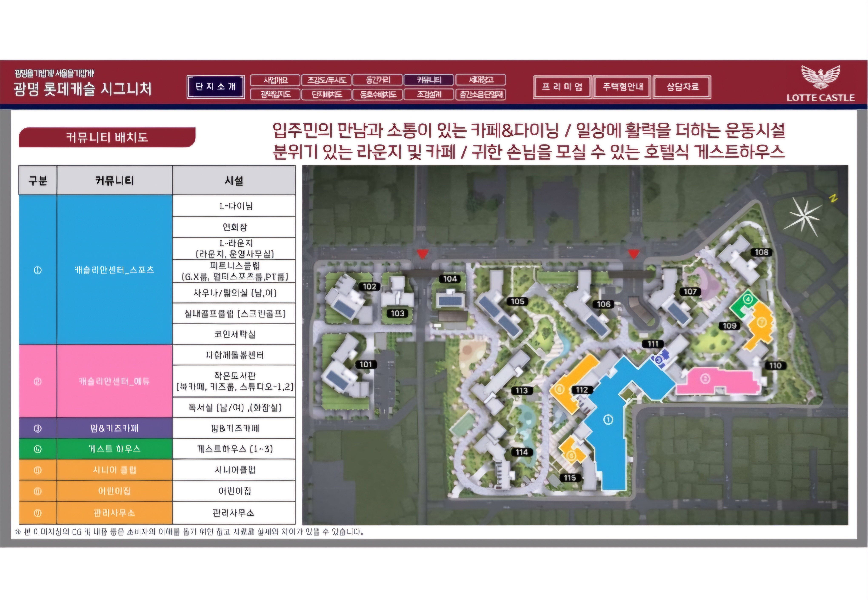Switch to the 동간거리 tab
Screen dimensions: 868x601
click(378, 80)
